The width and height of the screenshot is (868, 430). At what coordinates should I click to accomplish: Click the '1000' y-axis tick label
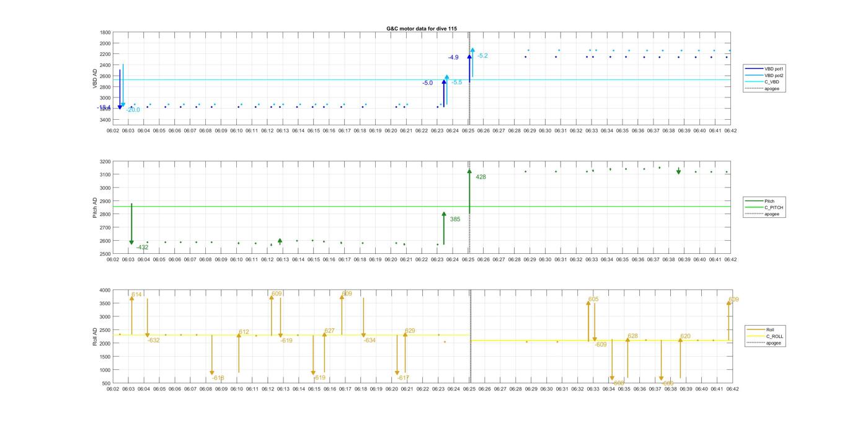105,370
